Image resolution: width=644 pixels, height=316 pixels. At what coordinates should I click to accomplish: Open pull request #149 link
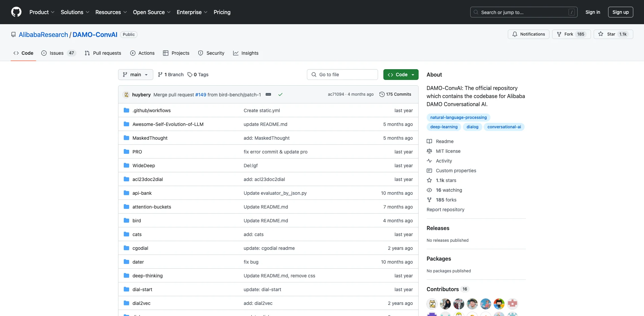click(x=201, y=95)
